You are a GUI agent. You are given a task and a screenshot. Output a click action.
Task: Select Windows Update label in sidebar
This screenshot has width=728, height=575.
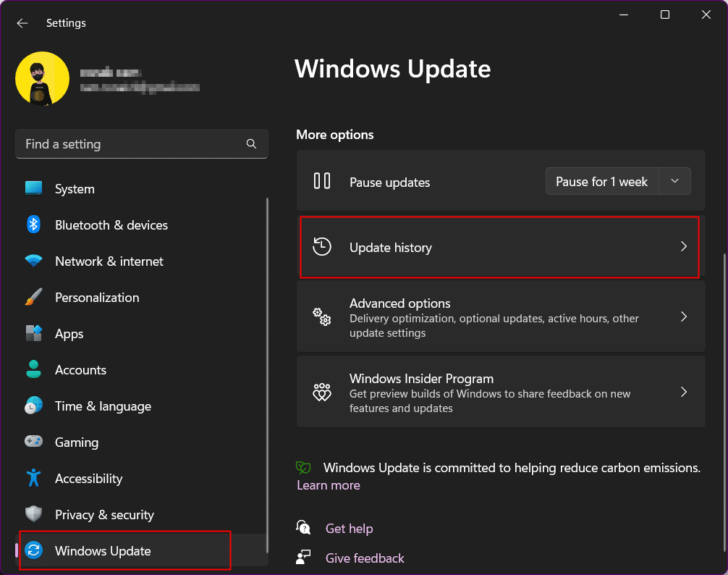coord(103,551)
